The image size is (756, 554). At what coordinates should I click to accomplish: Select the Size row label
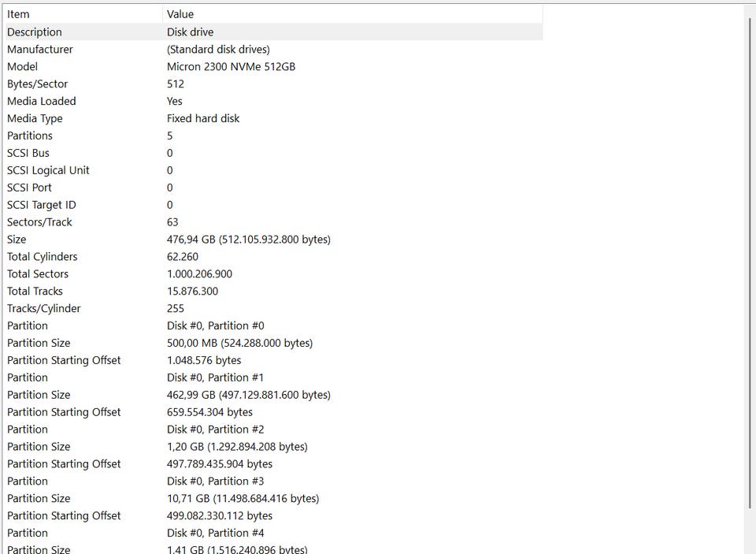click(x=17, y=240)
